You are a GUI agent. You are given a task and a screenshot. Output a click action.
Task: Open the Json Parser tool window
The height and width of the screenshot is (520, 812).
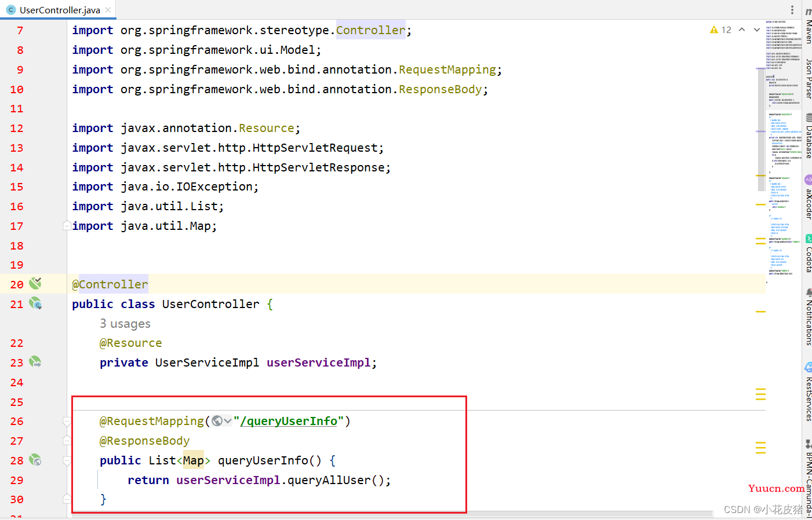pos(809,79)
